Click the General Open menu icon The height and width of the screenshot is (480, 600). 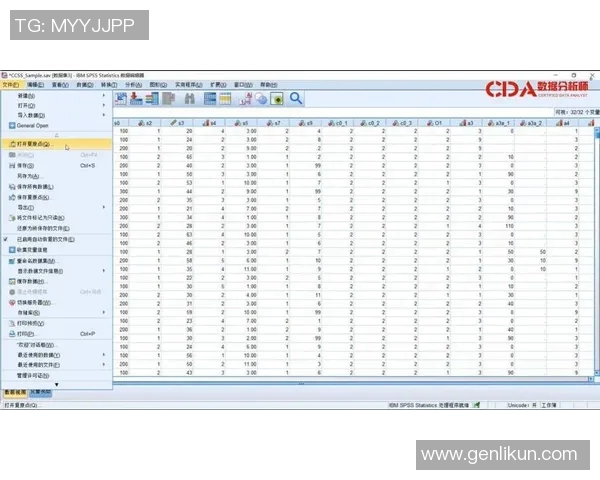pyautogui.click(x=12, y=126)
